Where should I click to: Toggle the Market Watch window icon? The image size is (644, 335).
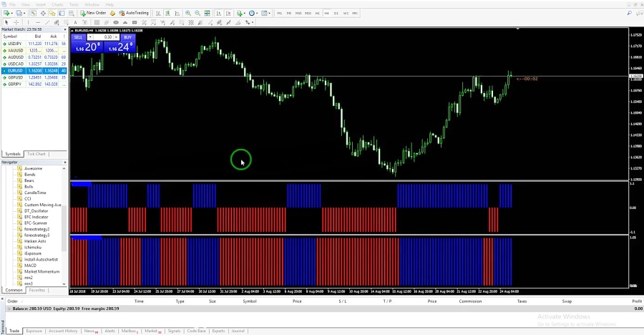[x=33, y=13]
